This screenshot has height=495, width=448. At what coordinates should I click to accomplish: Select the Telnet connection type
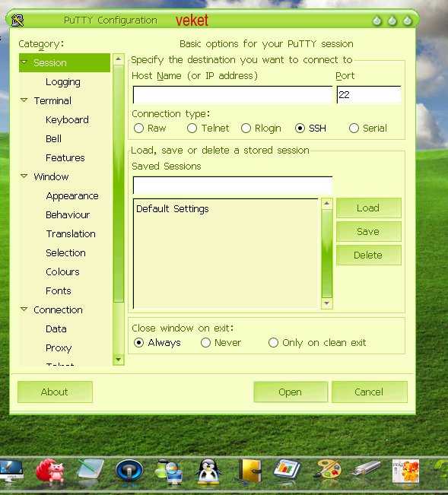pyautogui.click(x=192, y=129)
